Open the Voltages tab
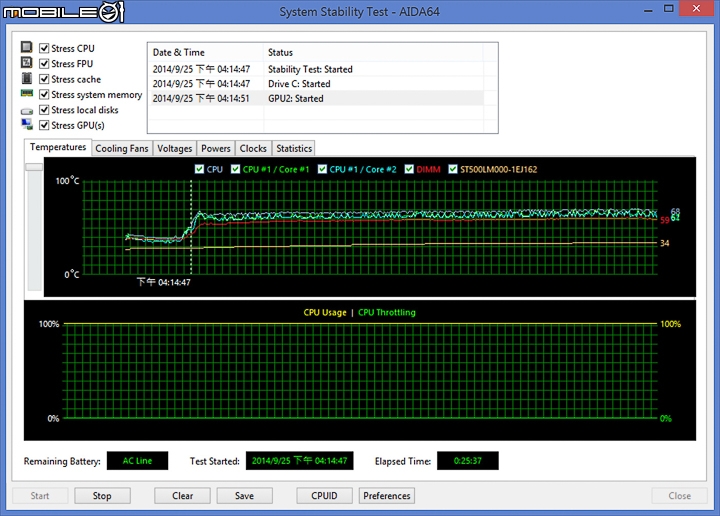This screenshot has height=516, width=720. tap(174, 148)
